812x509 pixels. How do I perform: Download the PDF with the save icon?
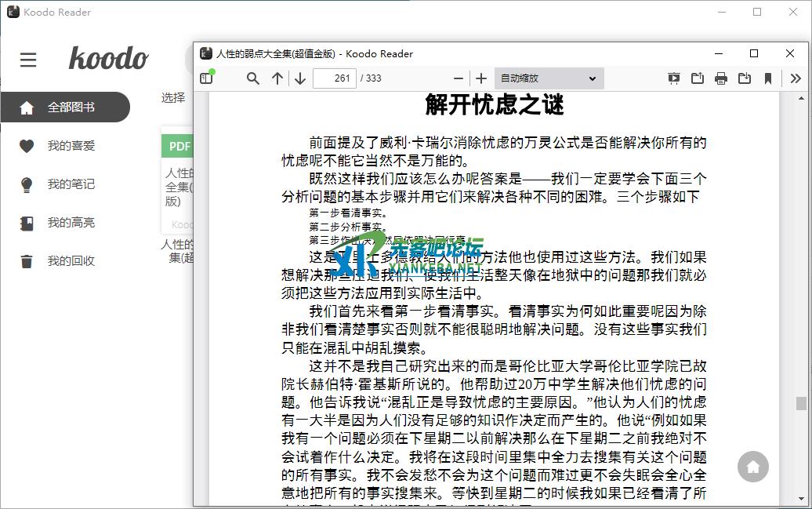tap(745, 78)
